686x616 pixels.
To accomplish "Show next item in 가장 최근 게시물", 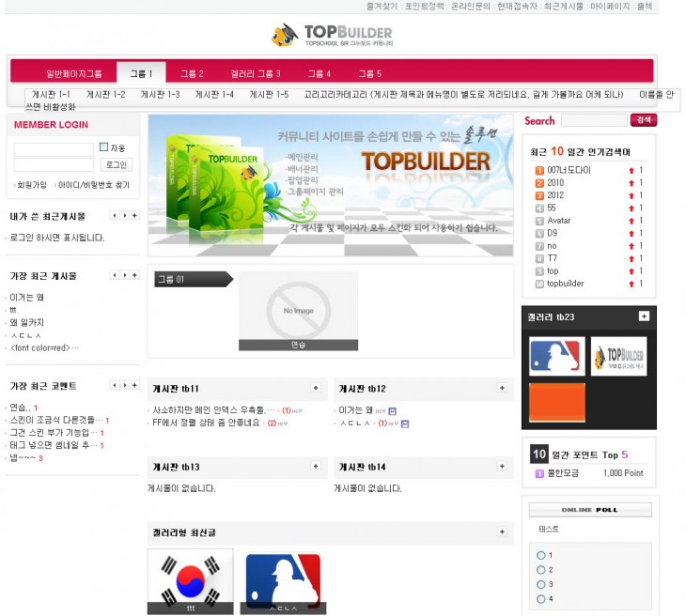I will pyautogui.click(x=125, y=275).
